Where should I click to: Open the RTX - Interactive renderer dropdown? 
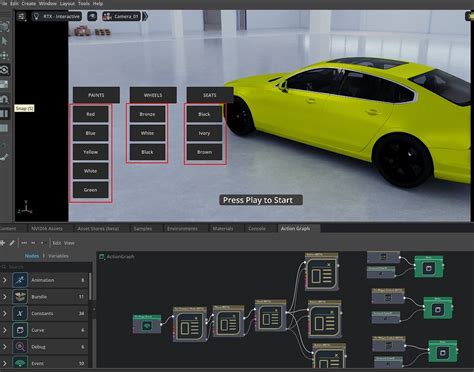[x=57, y=16]
